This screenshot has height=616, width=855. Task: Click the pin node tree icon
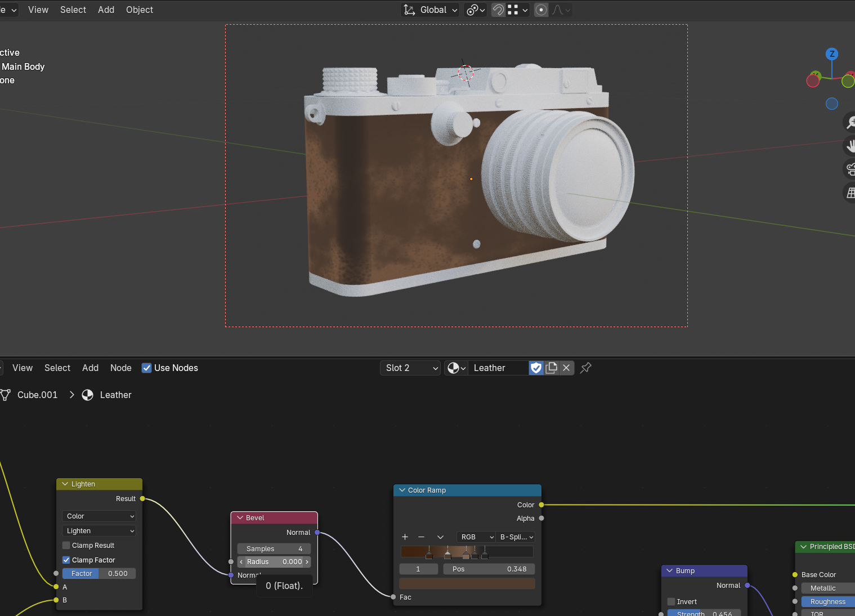[586, 368]
